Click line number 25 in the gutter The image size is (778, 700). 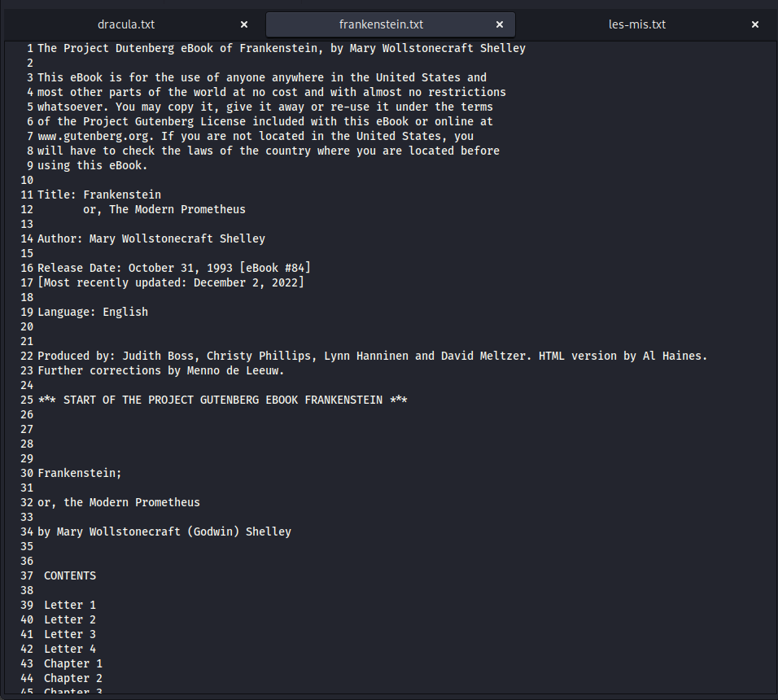point(27,400)
